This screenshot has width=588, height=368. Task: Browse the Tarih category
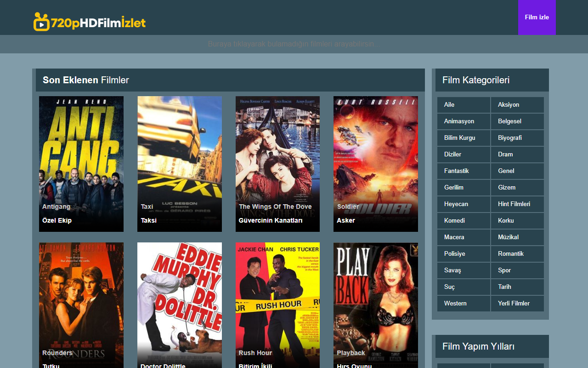coord(517,287)
